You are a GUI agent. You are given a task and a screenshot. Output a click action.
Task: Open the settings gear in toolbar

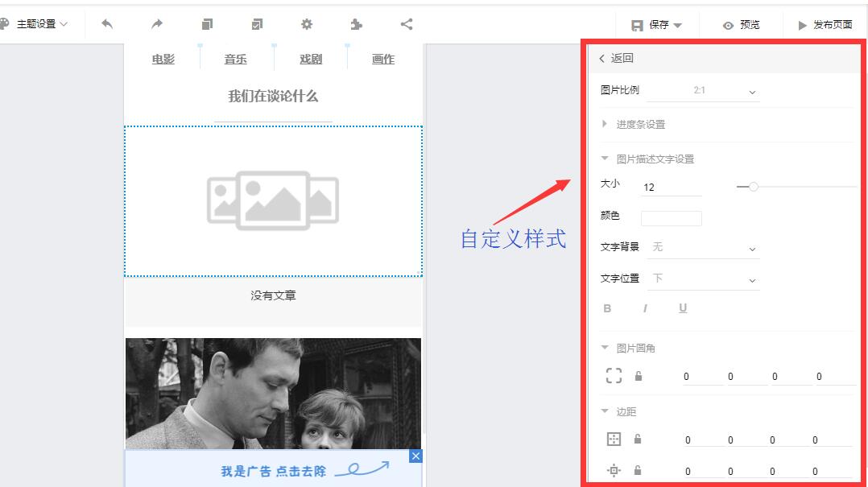307,24
